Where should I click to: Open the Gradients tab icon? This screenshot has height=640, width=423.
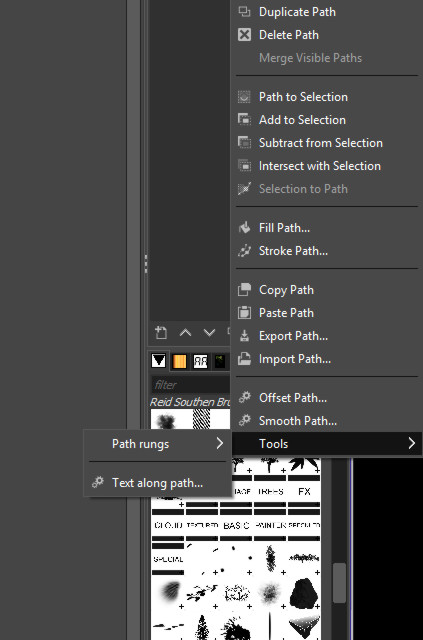180,361
